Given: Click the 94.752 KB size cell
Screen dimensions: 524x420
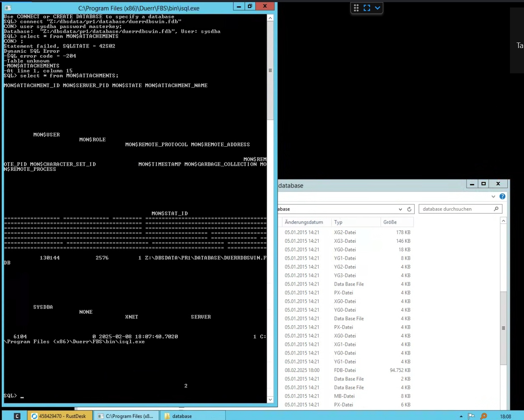Looking at the screenshot, I should pos(400,370).
